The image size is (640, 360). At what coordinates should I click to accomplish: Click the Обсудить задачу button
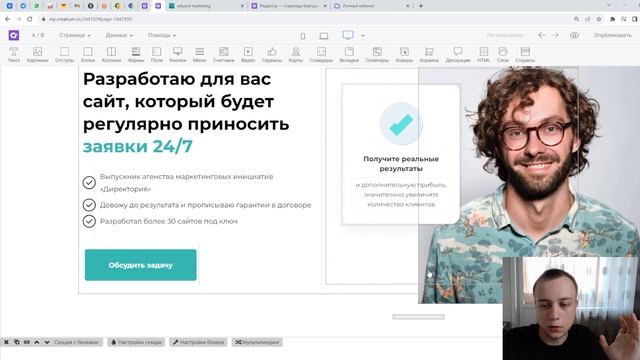click(140, 265)
